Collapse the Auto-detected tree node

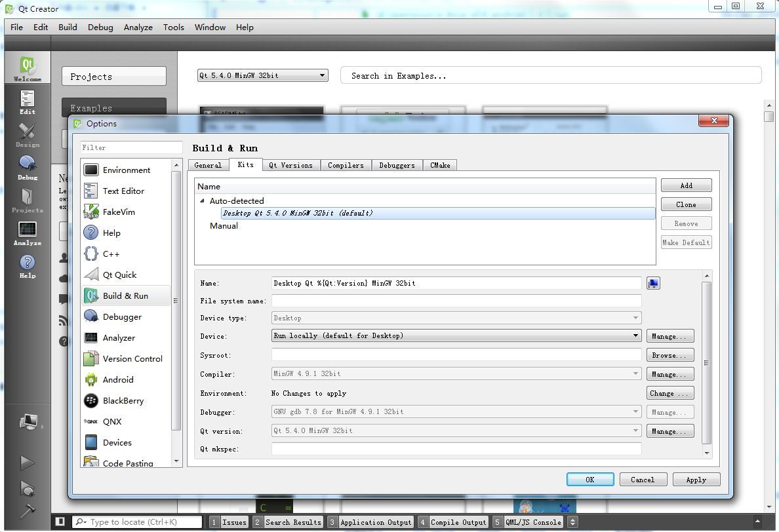202,201
